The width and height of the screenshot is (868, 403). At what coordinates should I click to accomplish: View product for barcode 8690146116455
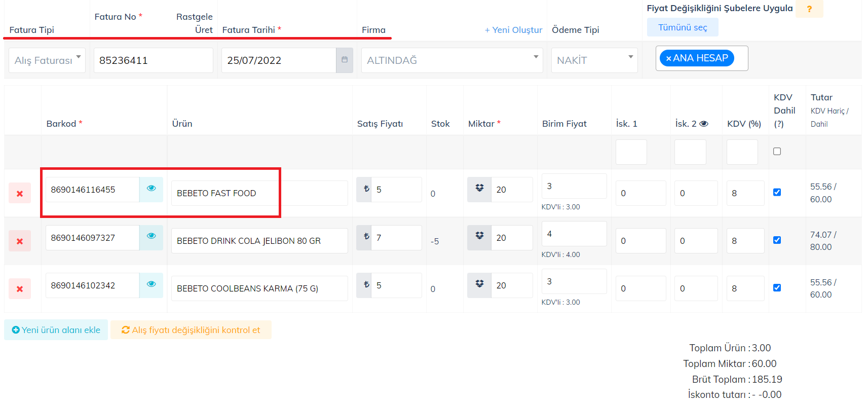tap(151, 189)
